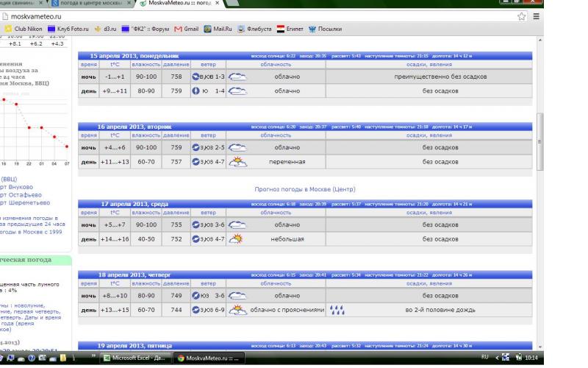Open the Mail.Ru bookmark
Screen dimensions: 588x368
(218, 29)
